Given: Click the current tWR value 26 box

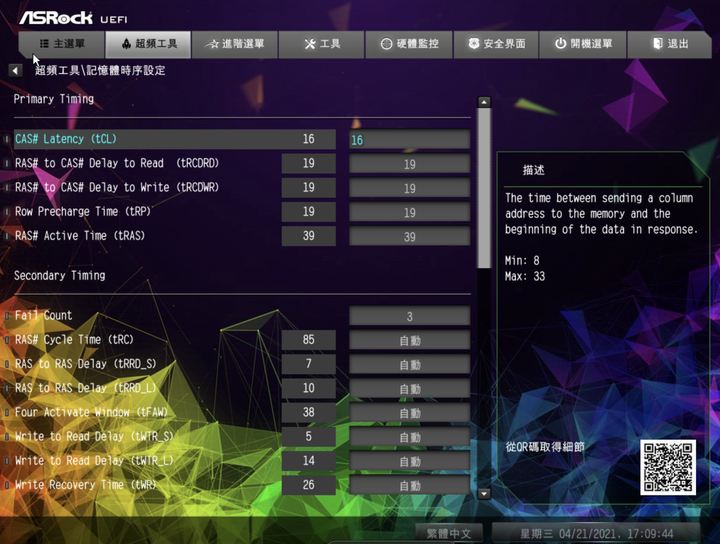Looking at the screenshot, I should (309, 485).
